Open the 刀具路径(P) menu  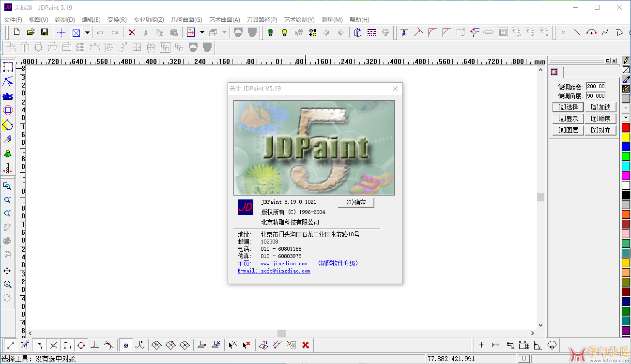click(262, 20)
